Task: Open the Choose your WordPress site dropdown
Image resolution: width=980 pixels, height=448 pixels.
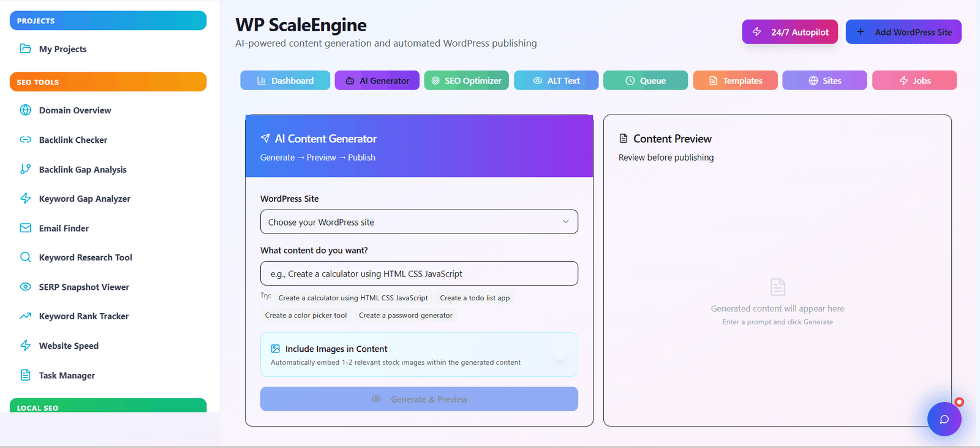Action: click(x=419, y=222)
